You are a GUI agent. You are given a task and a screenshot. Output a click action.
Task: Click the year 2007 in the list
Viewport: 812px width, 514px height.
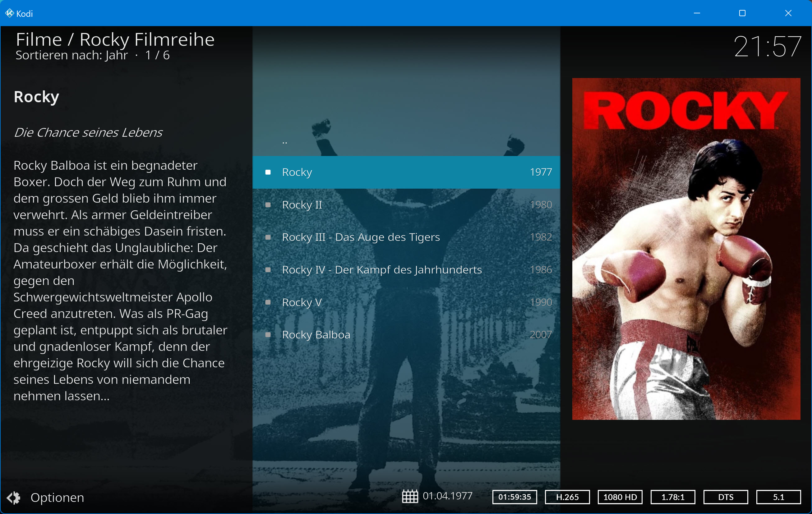tap(541, 335)
